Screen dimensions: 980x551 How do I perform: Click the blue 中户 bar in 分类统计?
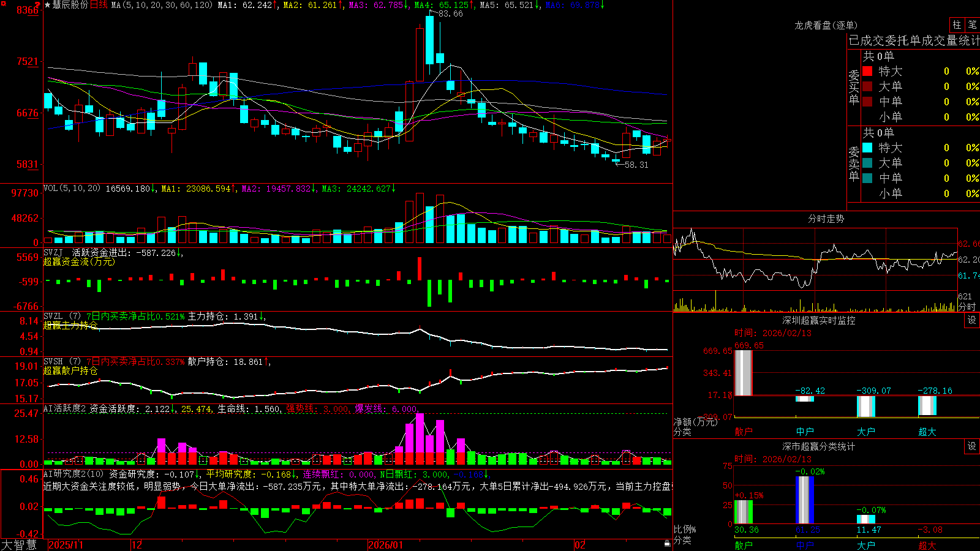(804, 500)
